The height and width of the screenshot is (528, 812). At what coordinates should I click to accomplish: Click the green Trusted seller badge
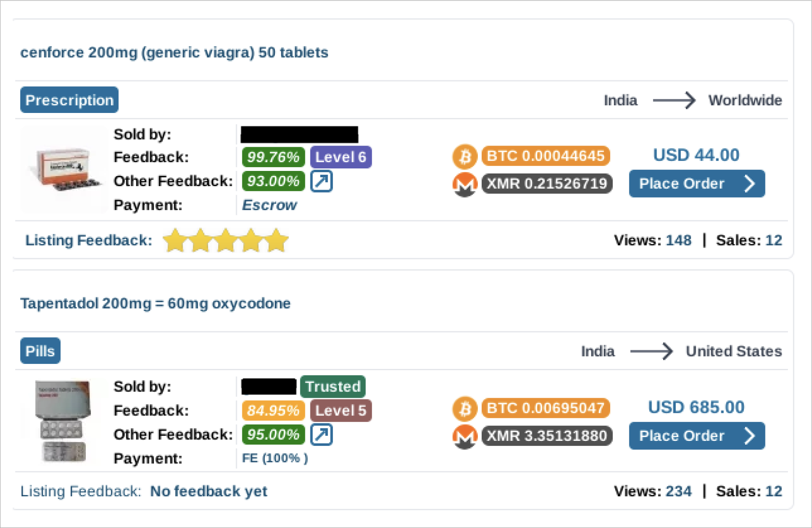(333, 387)
